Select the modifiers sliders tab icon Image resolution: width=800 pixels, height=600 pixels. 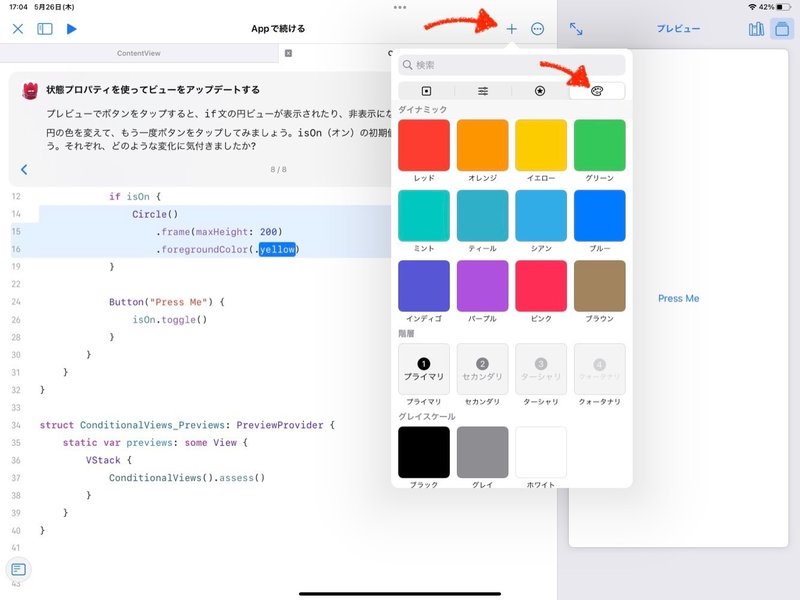pyautogui.click(x=483, y=91)
